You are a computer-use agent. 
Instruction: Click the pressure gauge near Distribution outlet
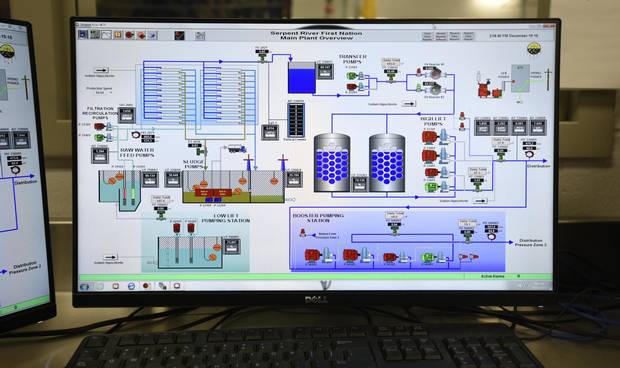[529, 153]
